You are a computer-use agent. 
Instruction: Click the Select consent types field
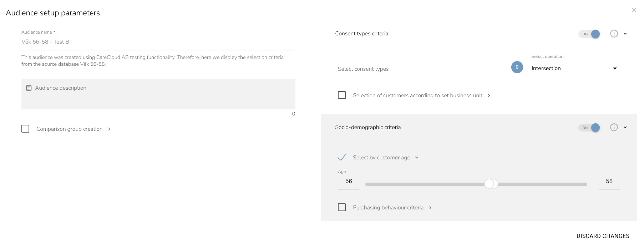pos(423,69)
